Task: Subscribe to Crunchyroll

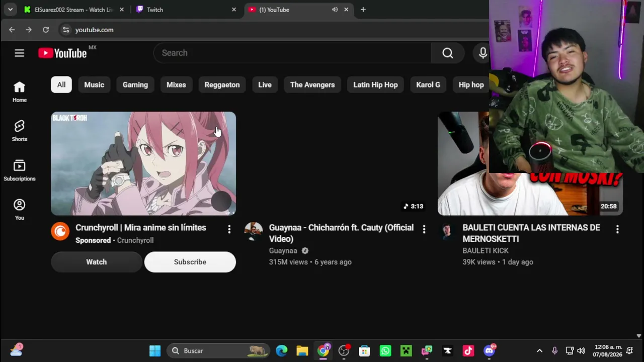Action: [190, 262]
